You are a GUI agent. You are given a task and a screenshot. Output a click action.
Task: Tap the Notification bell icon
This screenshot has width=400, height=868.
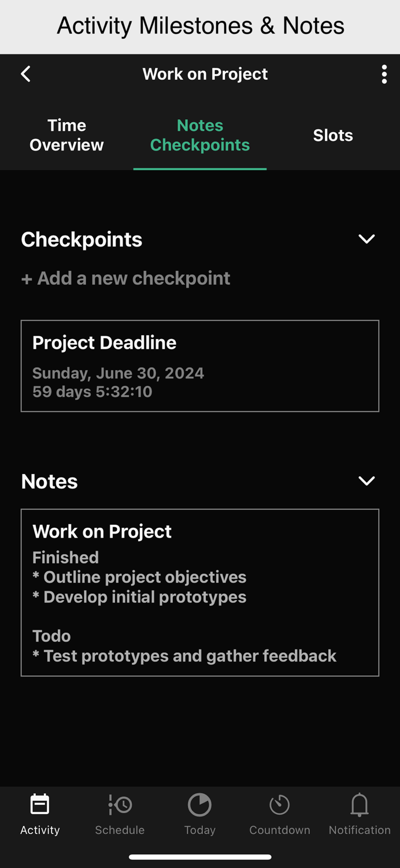[x=359, y=804]
